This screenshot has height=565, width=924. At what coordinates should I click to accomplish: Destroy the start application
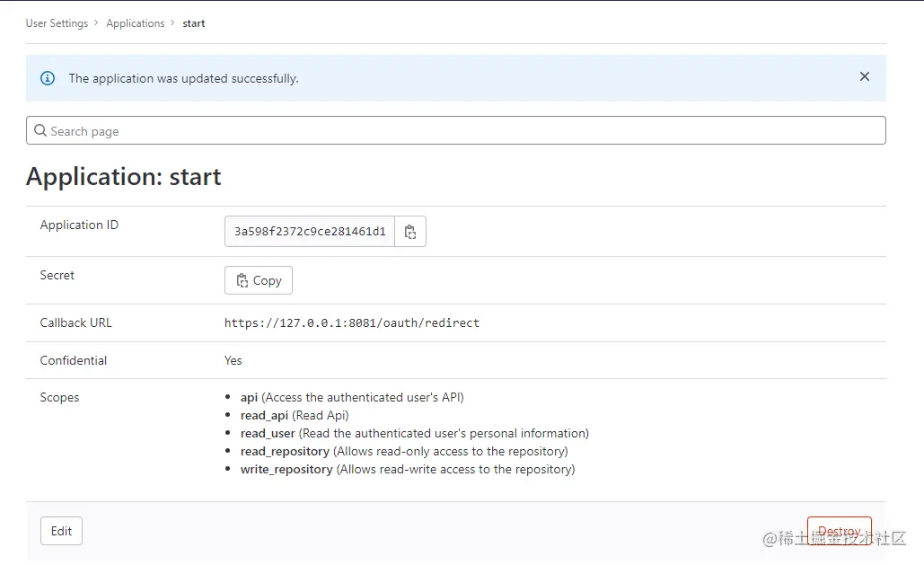click(839, 531)
